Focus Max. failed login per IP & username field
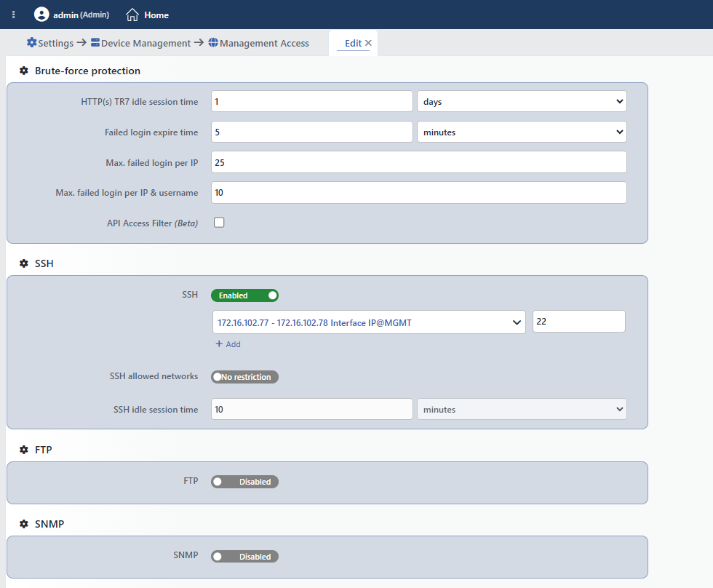Viewport: 713px width, 588px height. [x=419, y=192]
